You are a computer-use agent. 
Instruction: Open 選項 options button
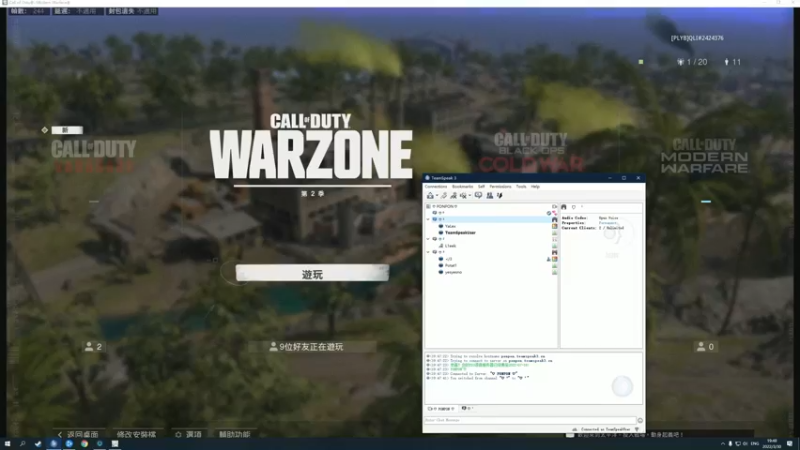[x=189, y=434]
